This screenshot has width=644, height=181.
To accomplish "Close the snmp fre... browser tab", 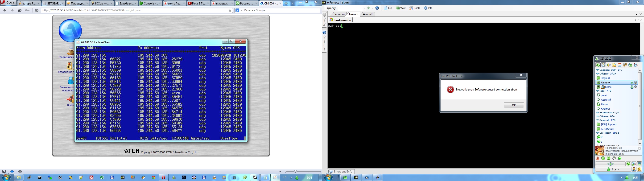I will pos(184,3).
